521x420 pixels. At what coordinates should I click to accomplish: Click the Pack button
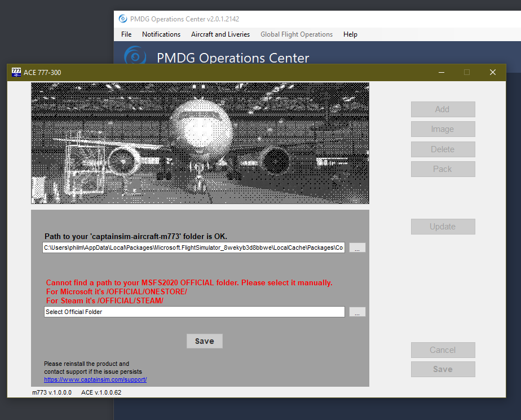(443, 169)
